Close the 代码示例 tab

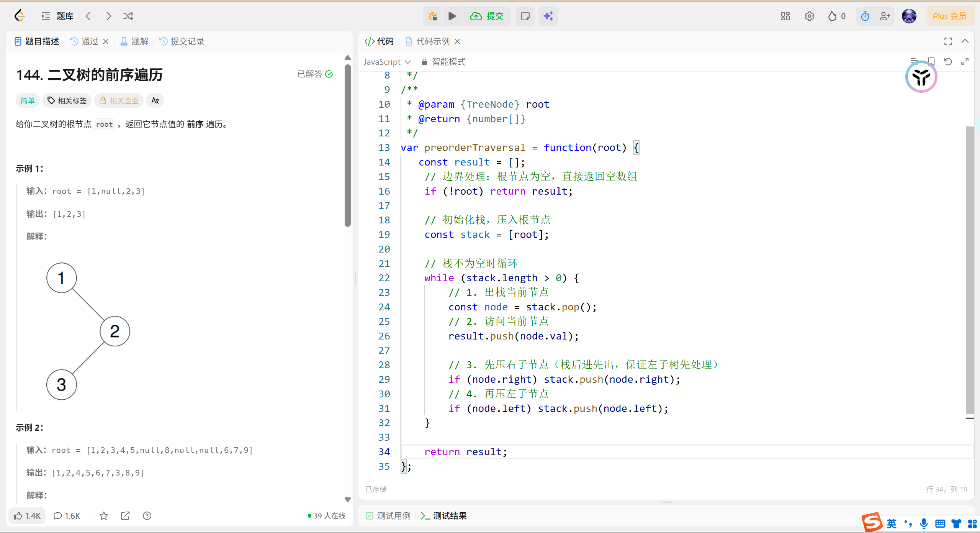coord(457,41)
